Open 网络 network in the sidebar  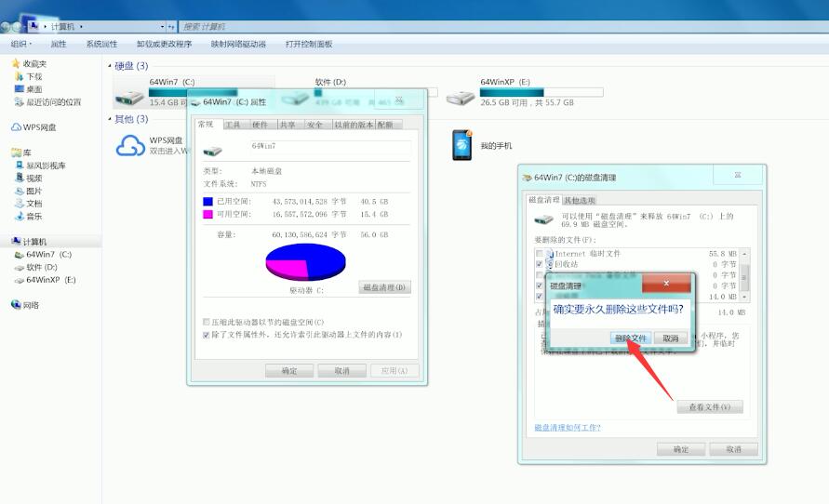(25, 305)
